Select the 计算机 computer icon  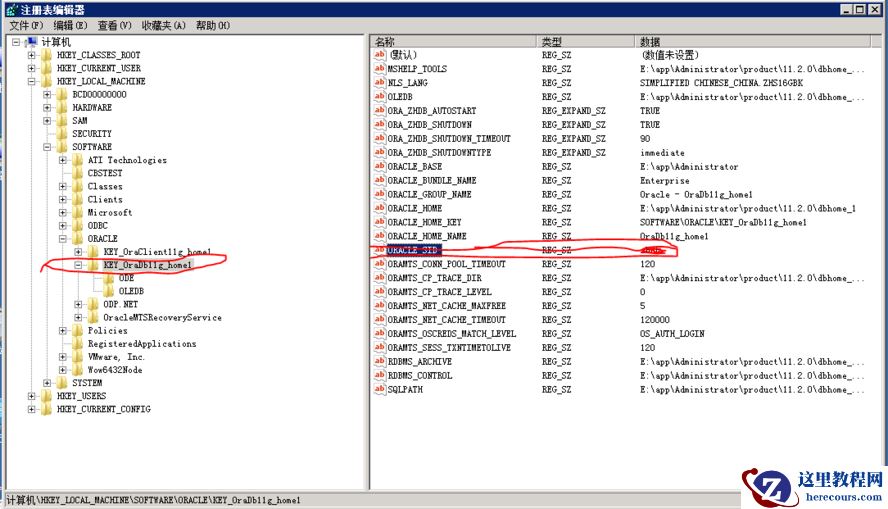(x=32, y=42)
